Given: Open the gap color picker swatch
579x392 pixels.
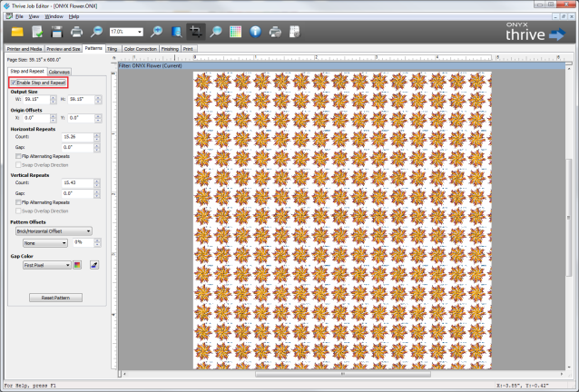Looking at the screenshot, I should 77,265.
